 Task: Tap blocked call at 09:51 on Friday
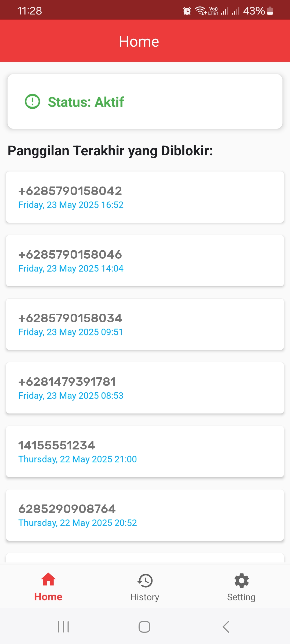coord(145,324)
